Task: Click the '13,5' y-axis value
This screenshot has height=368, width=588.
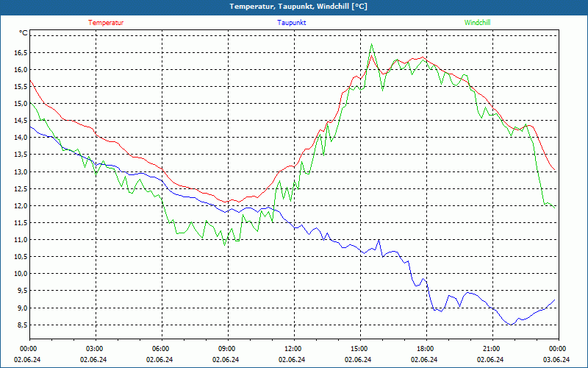Action: tap(21, 155)
